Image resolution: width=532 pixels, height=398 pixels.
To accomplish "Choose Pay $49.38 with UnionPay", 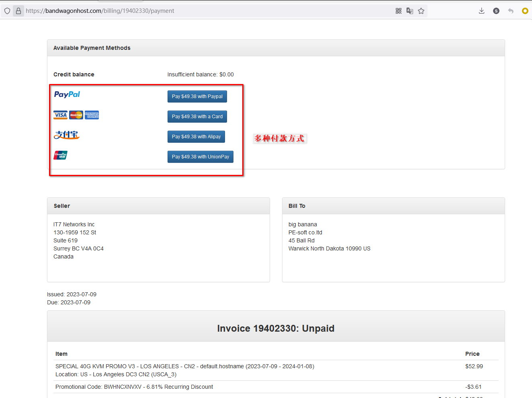I will [x=200, y=157].
